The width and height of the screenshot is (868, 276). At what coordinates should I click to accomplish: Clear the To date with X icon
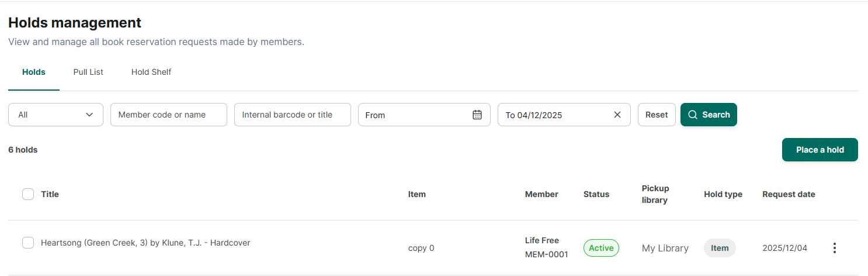pos(617,115)
